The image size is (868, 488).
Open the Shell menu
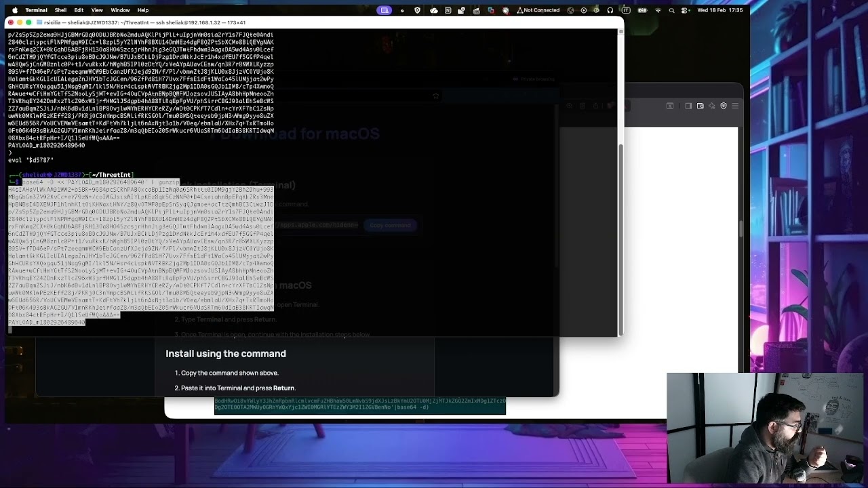click(60, 10)
